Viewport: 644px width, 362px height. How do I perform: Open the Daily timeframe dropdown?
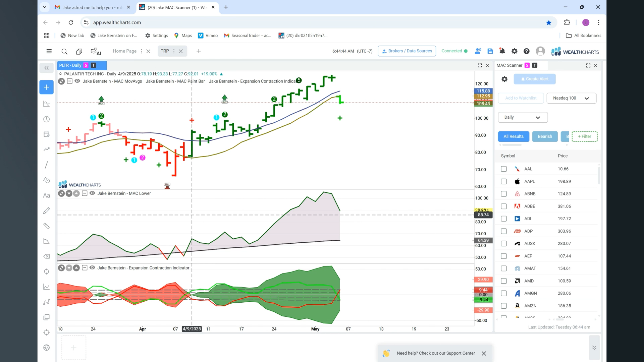tap(523, 117)
